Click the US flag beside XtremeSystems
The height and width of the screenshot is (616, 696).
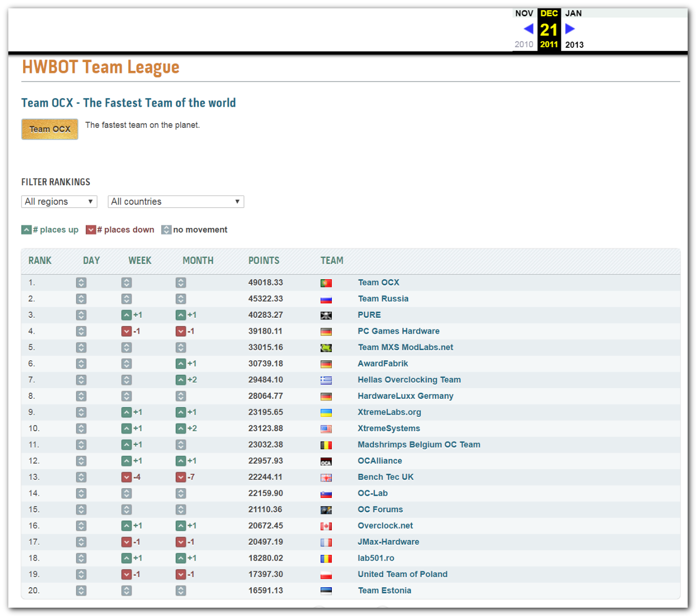[326, 429]
